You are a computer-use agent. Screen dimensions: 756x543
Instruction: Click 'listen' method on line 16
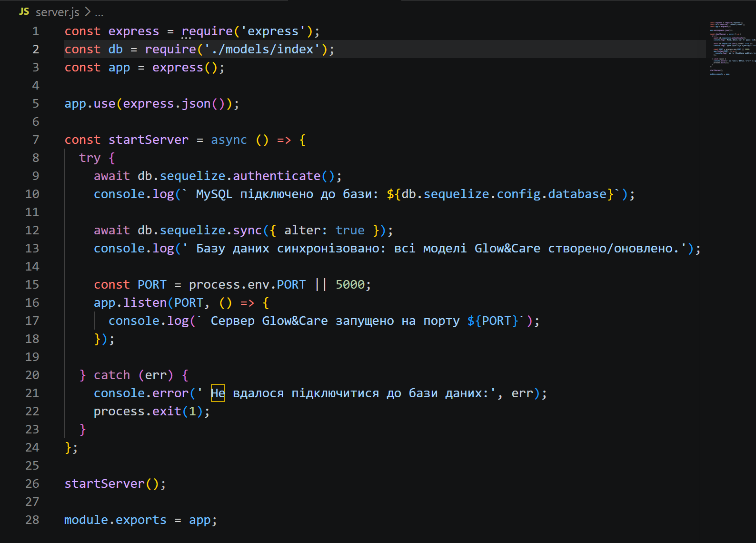click(x=145, y=302)
